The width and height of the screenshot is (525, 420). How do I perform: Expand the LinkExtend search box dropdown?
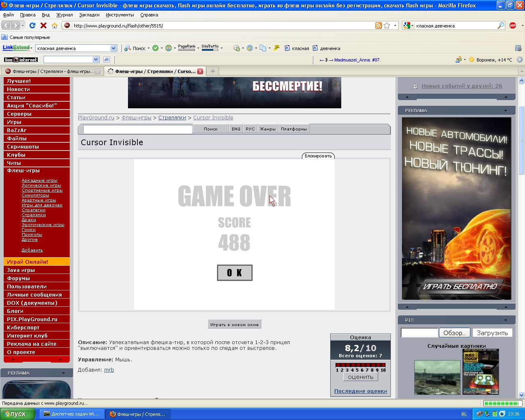[113, 48]
